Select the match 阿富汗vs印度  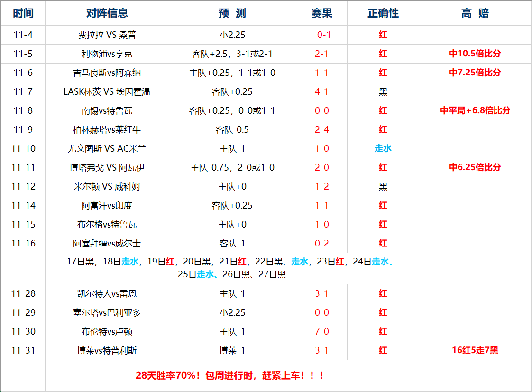click(107, 206)
